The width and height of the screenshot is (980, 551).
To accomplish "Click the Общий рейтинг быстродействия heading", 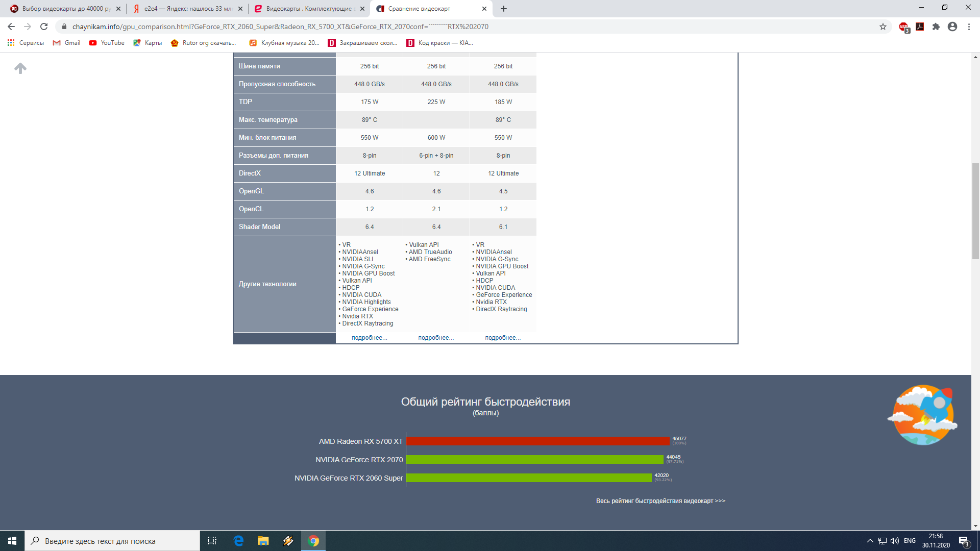I will (485, 402).
